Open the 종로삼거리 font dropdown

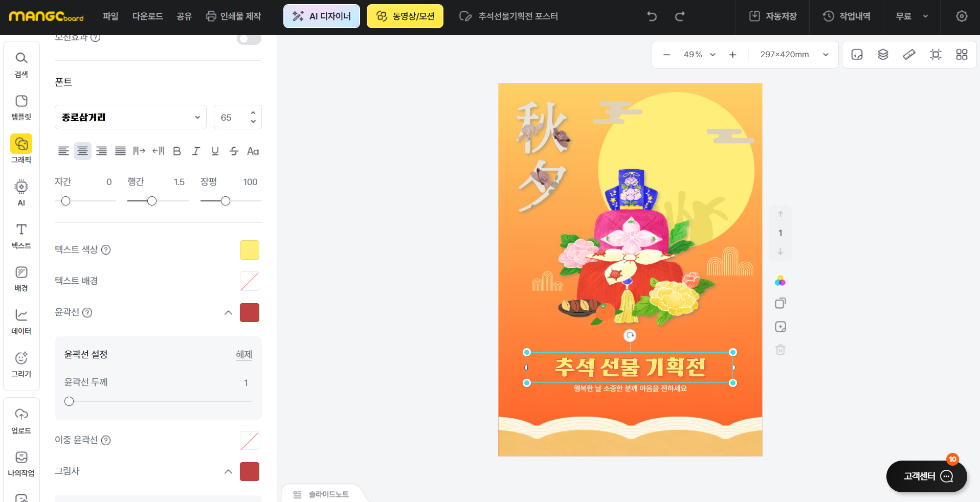point(130,117)
